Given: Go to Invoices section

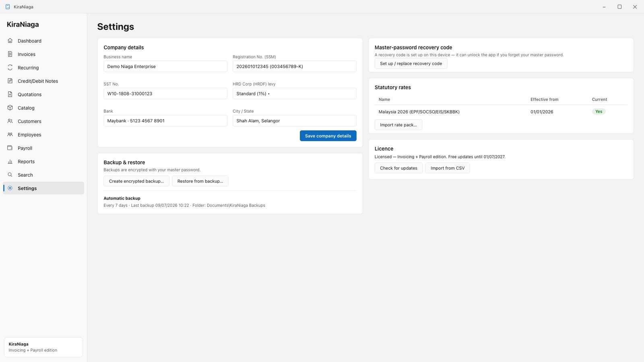Looking at the screenshot, I should click(43, 54).
